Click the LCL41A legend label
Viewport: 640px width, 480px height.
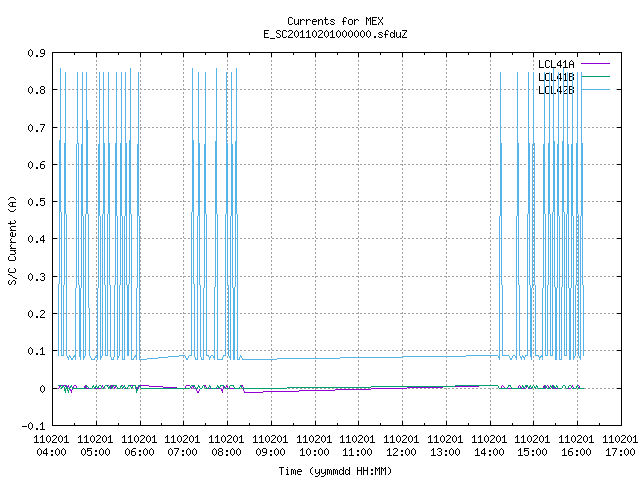[x=556, y=64]
